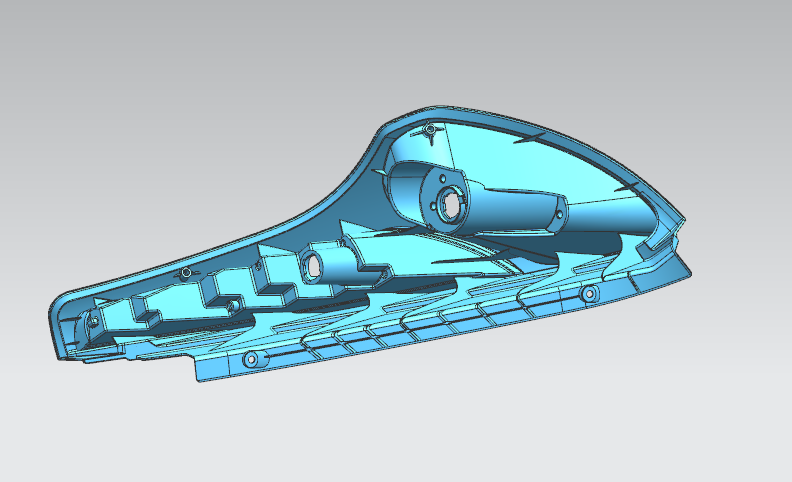This screenshot has height=482, width=792.
Task: Pick the screw hole on the lower-right flange
Action: (588, 293)
